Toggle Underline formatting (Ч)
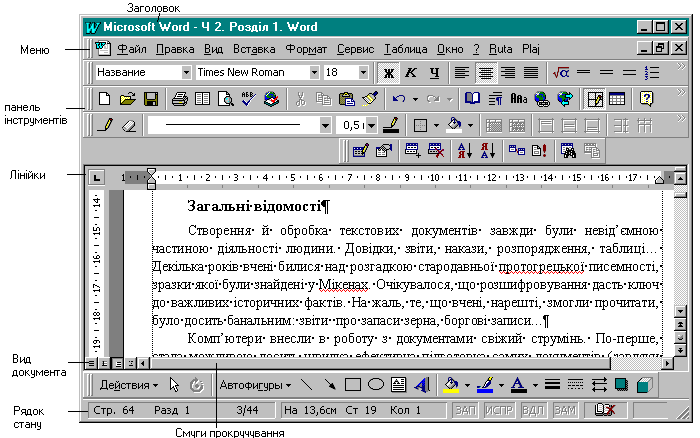The height and width of the screenshot is (438, 700). click(434, 72)
